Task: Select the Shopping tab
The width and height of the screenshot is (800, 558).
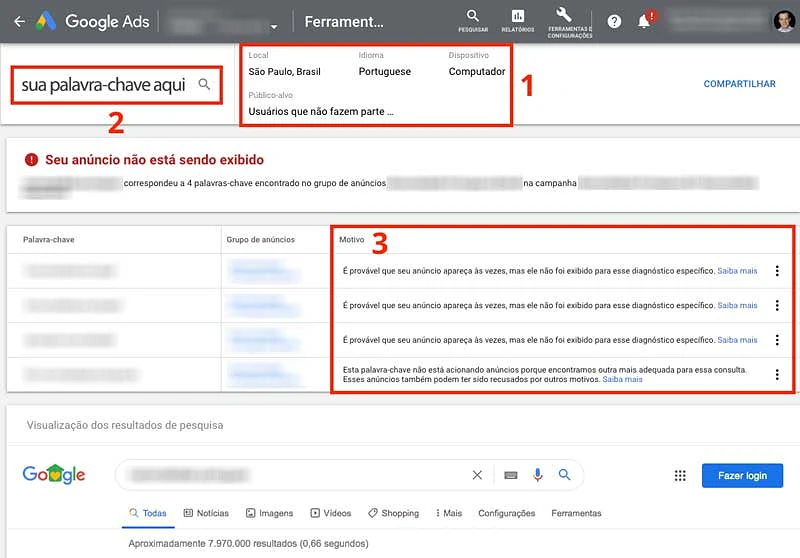Action: coord(393,514)
